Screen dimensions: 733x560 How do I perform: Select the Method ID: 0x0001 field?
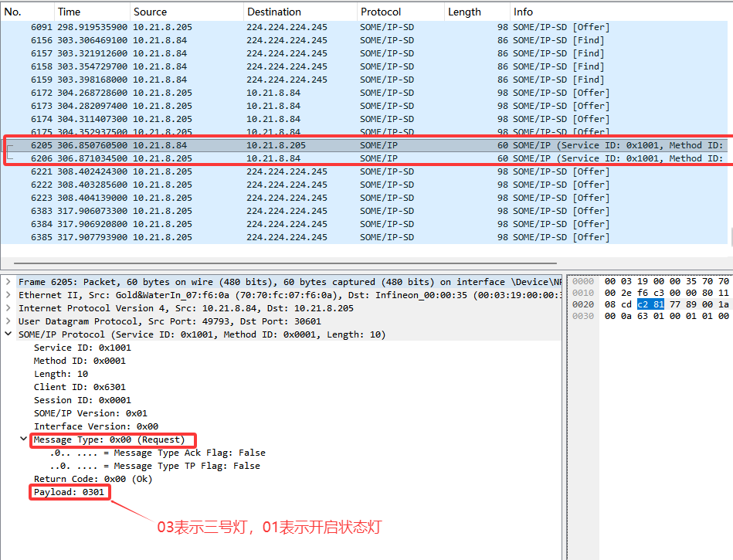pyautogui.click(x=80, y=361)
